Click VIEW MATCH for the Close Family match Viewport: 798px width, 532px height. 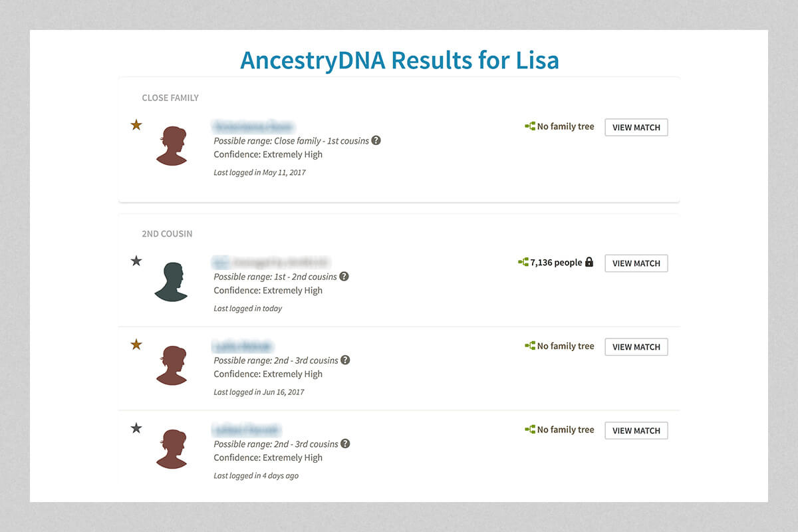636,127
